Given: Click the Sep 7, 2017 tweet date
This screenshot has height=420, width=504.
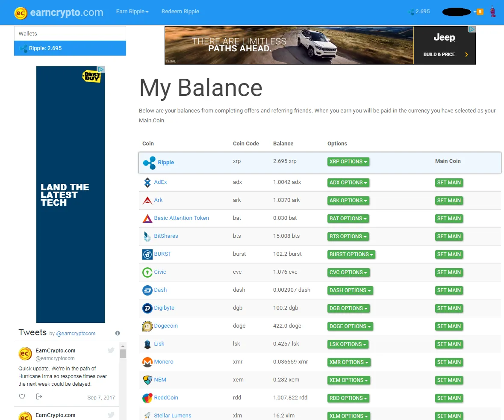Looking at the screenshot, I should click(101, 398).
